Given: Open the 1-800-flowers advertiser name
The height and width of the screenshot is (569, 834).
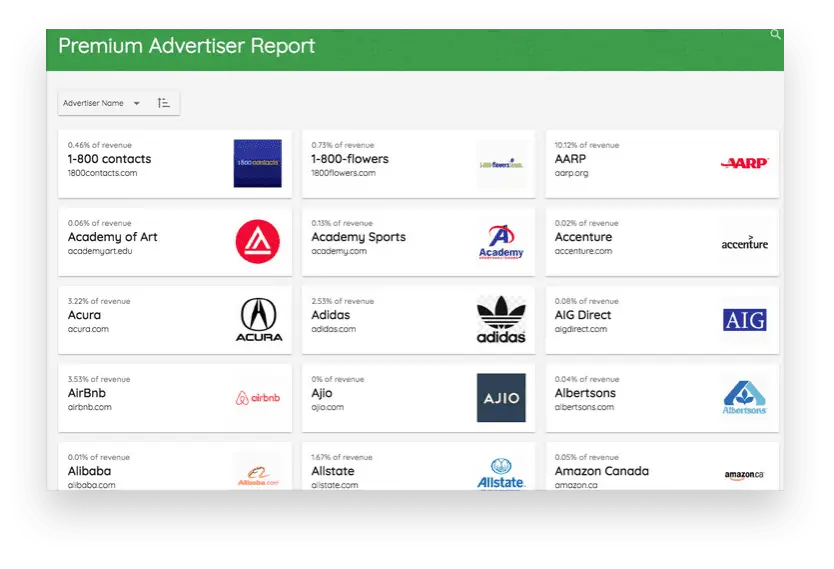Looking at the screenshot, I should click(x=350, y=159).
